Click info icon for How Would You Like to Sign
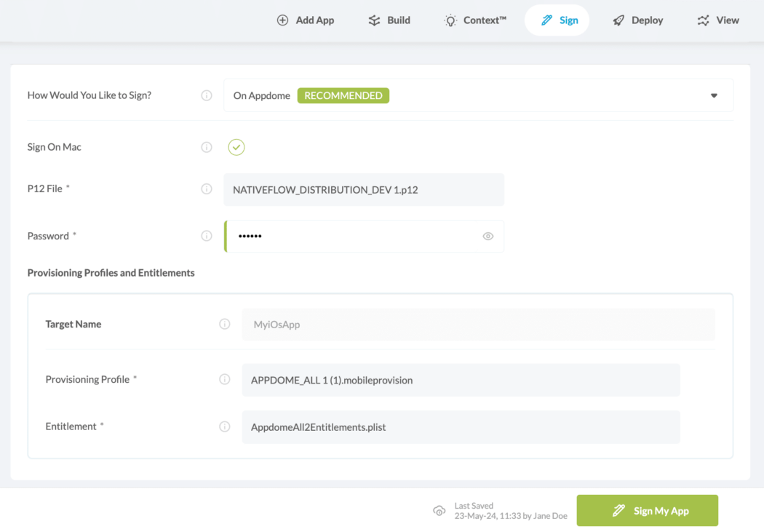Viewport: 764px width, 532px height. pos(207,95)
